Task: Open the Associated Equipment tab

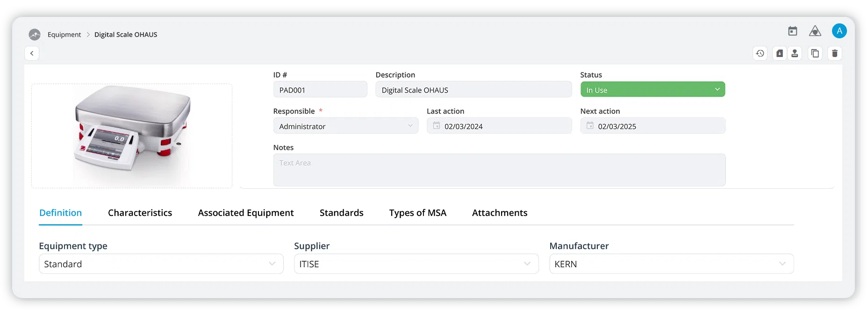Action: tap(246, 213)
